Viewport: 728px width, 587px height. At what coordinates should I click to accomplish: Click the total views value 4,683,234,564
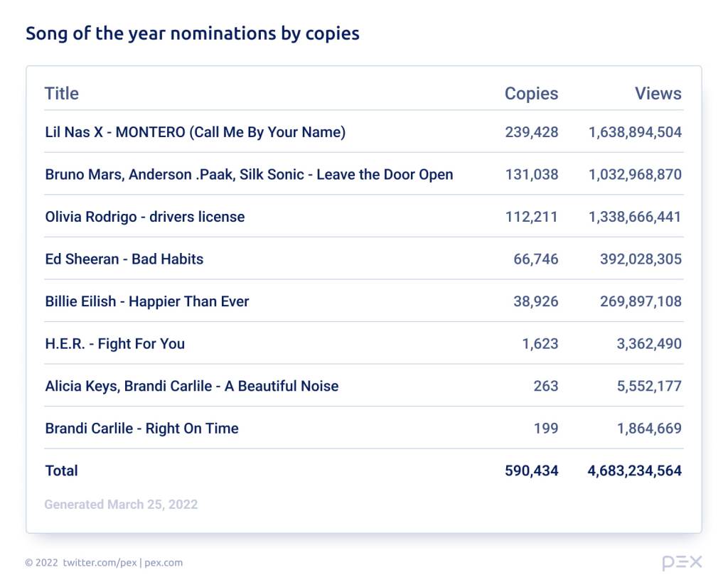(x=635, y=470)
